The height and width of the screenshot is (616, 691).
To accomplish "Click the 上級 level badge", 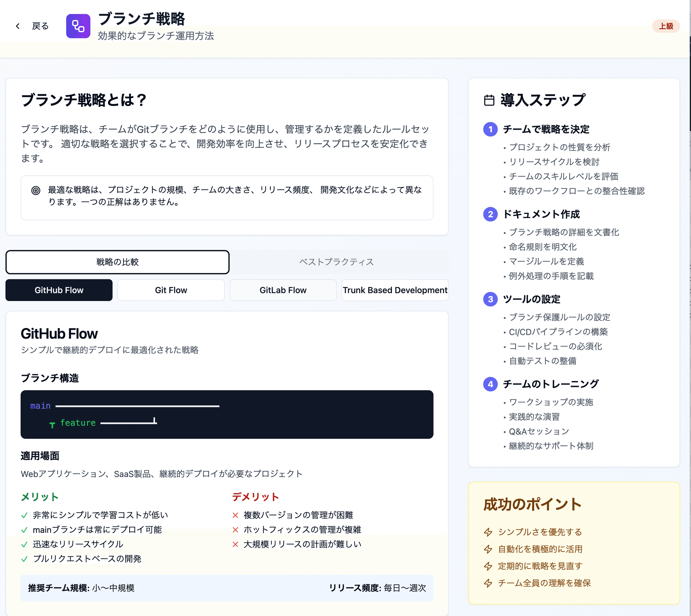I will click(x=665, y=26).
